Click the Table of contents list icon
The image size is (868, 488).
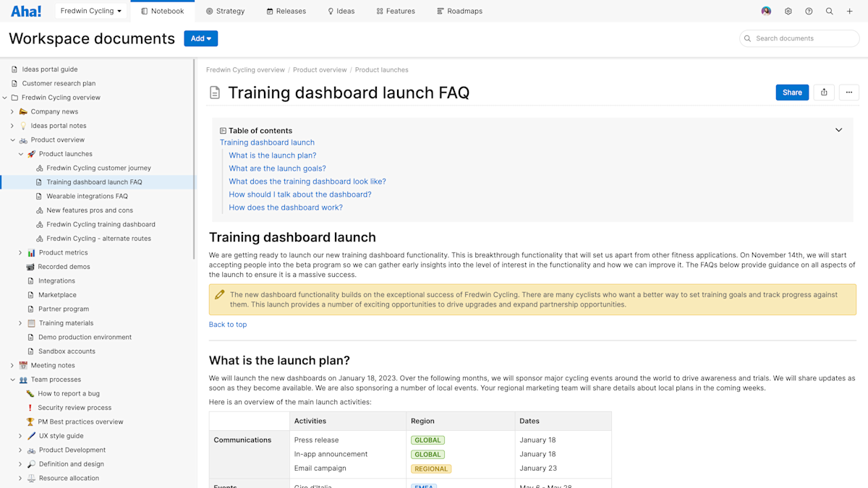[223, 131]
